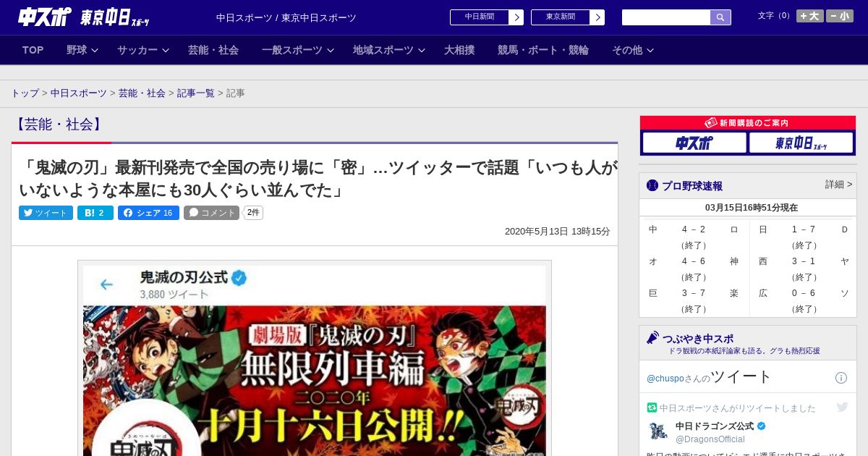
Task: Click breadcrumb link トップ
Action: click(x=25, y=93)
